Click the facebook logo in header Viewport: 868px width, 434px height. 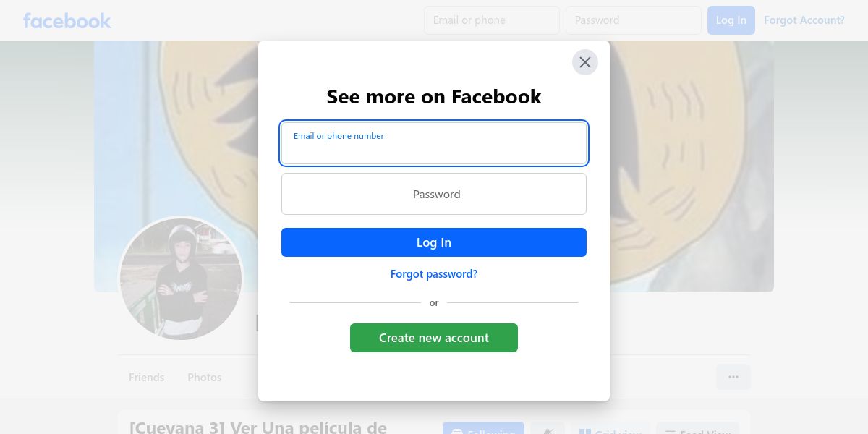tap(67, 20)
